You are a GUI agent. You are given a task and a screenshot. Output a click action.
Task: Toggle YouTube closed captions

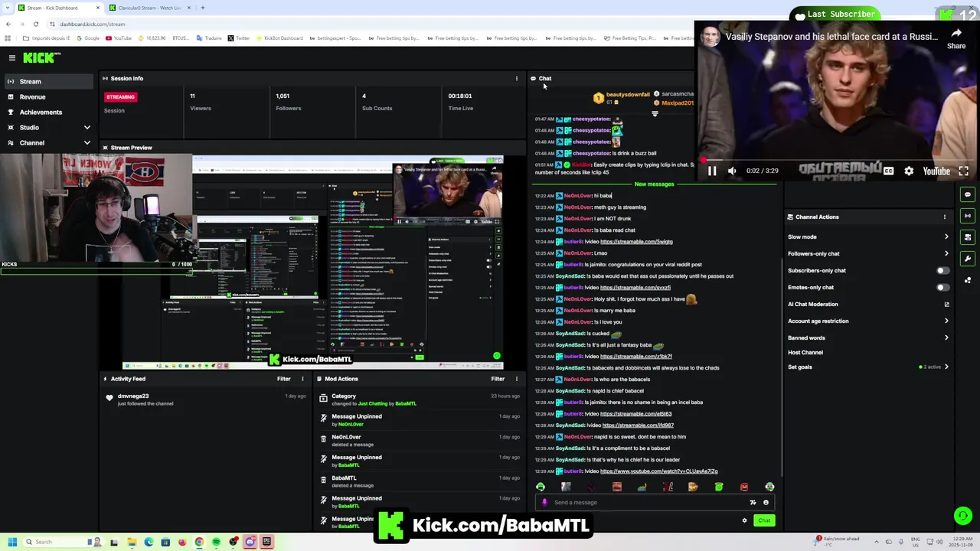888,171
